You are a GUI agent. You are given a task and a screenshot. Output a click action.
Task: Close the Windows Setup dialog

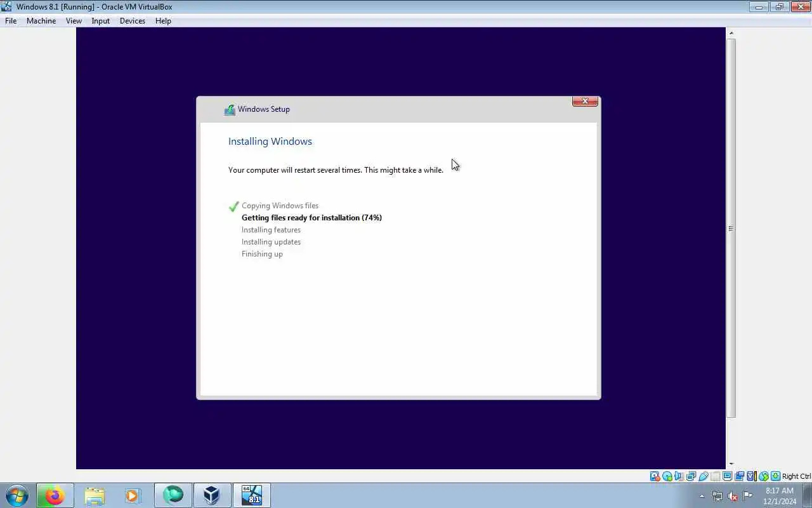585,101
